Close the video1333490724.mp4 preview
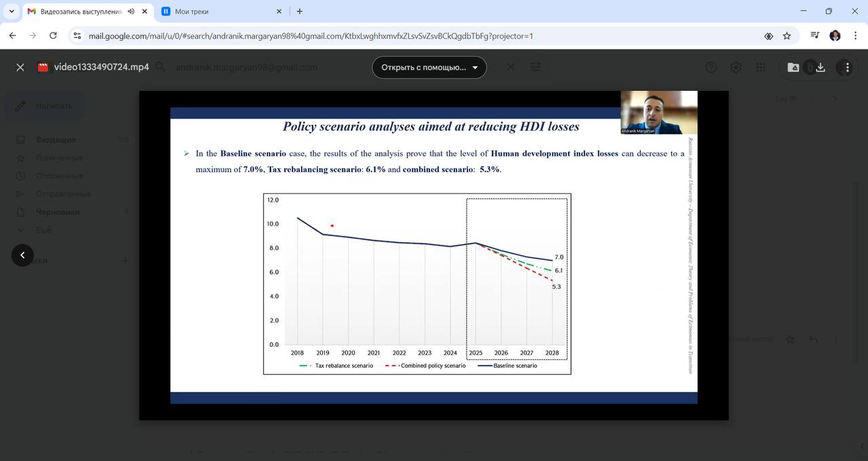The width and height of the screenshot is (868, 461). coord(20,67)
